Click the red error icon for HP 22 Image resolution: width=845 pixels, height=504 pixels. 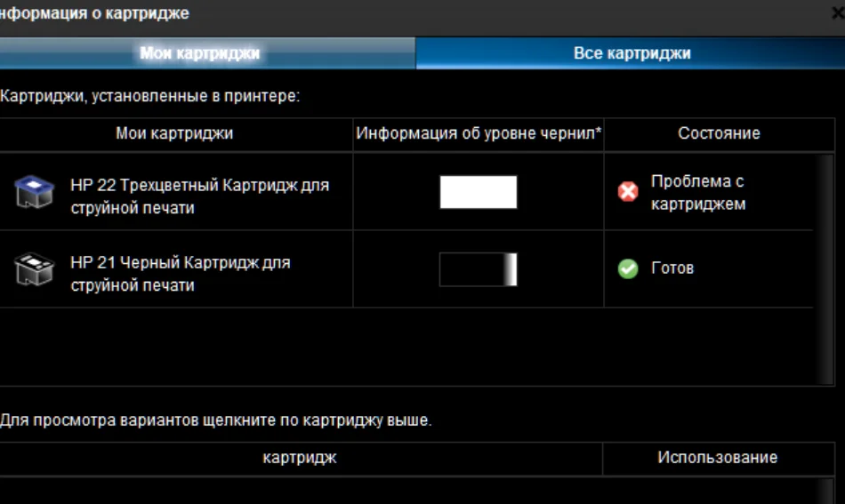(628, 191)
